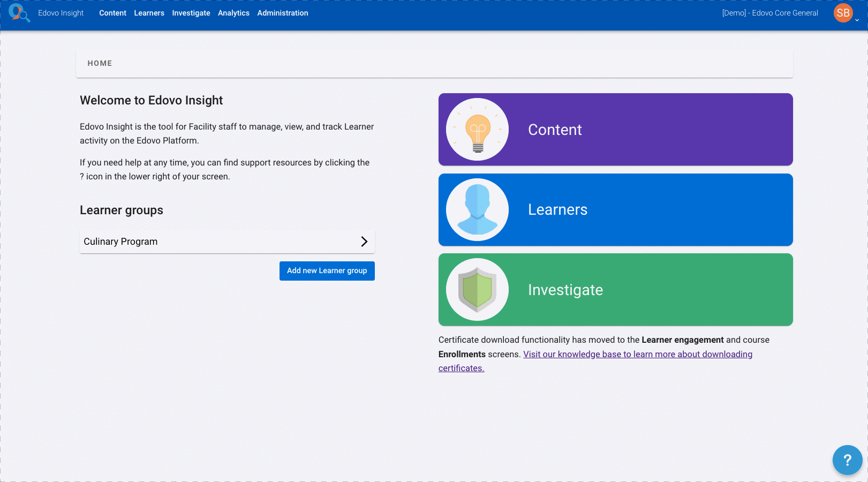The height and width of the screenshot is (482, 868).
Task: Expand the Culinary Program chevron arrow
Action: [x=364, y=242]
